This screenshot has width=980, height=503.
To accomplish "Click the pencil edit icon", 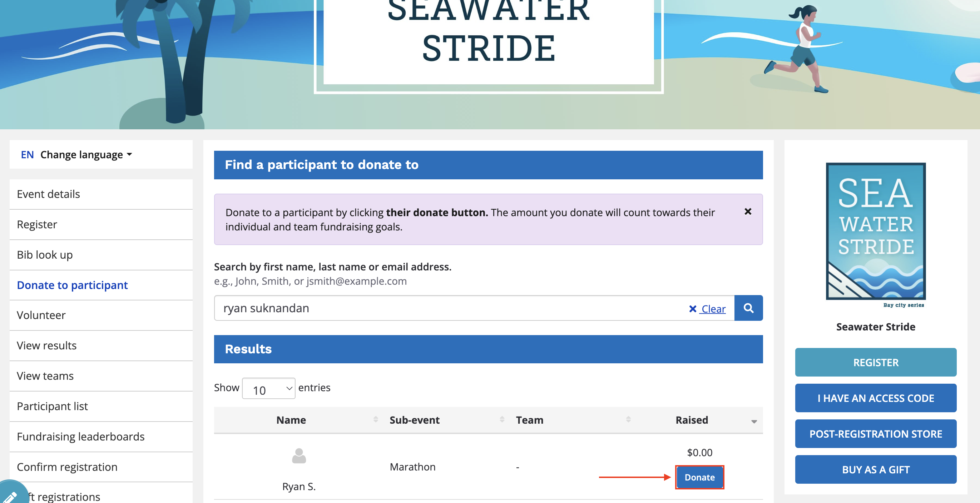I will pos(10,495).
